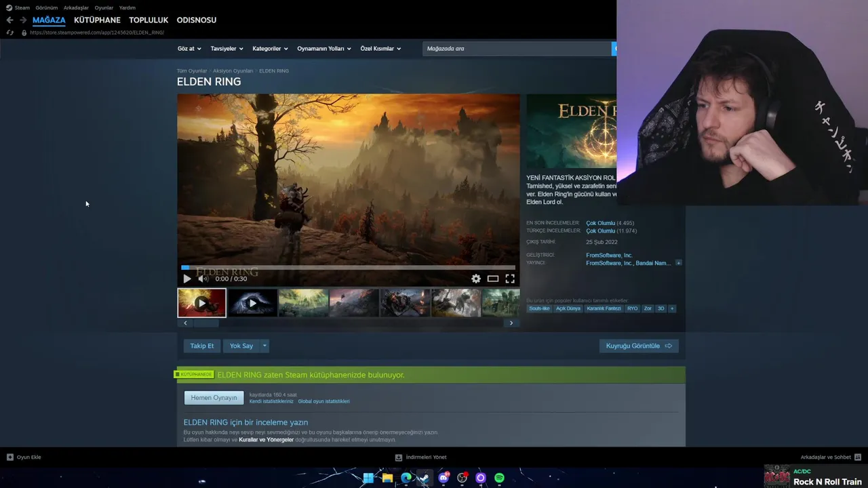Image resolution: width=868 pixels, height=488 pixels.
Task: Open Microsoft Edge from the taskbar
Action: click(x=406, y=478)
